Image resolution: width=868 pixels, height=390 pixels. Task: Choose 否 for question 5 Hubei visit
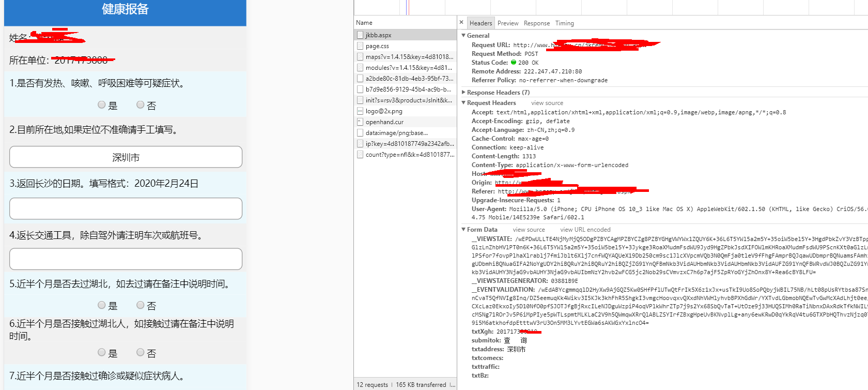[140, 305]
